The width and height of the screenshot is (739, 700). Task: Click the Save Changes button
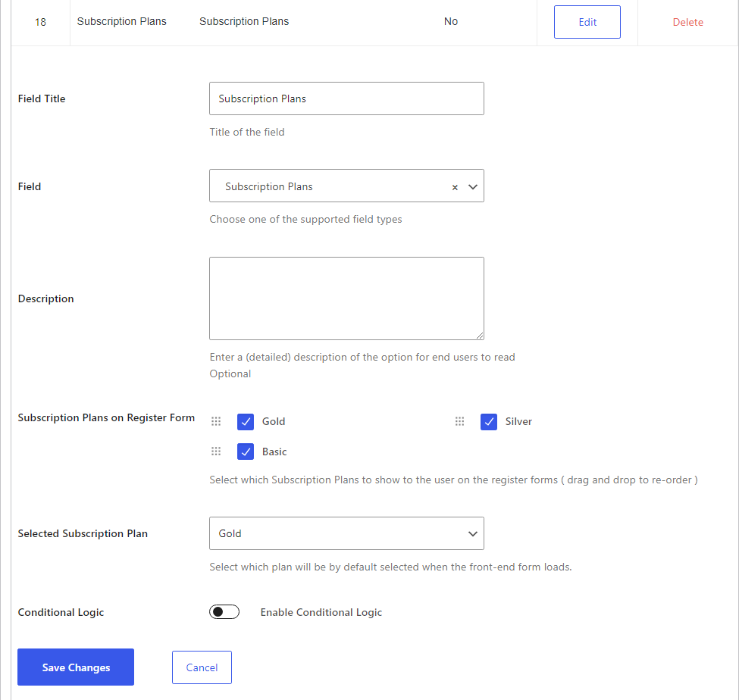click(x=76, y=667)
